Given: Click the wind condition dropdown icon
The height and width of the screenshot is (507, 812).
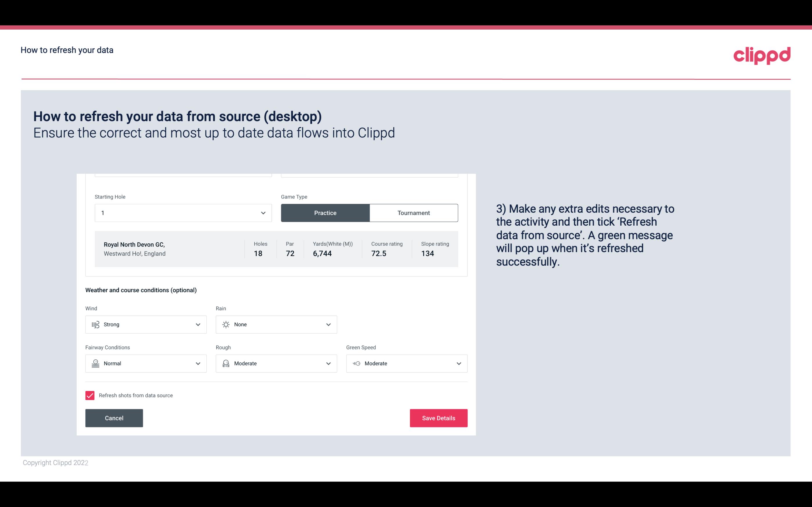Looking at the screenshot, I should click(x=197, y=324).
